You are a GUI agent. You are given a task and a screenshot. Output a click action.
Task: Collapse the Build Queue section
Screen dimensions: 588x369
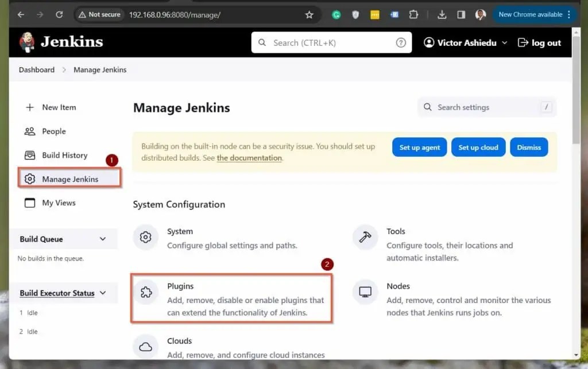pos(102,239)
